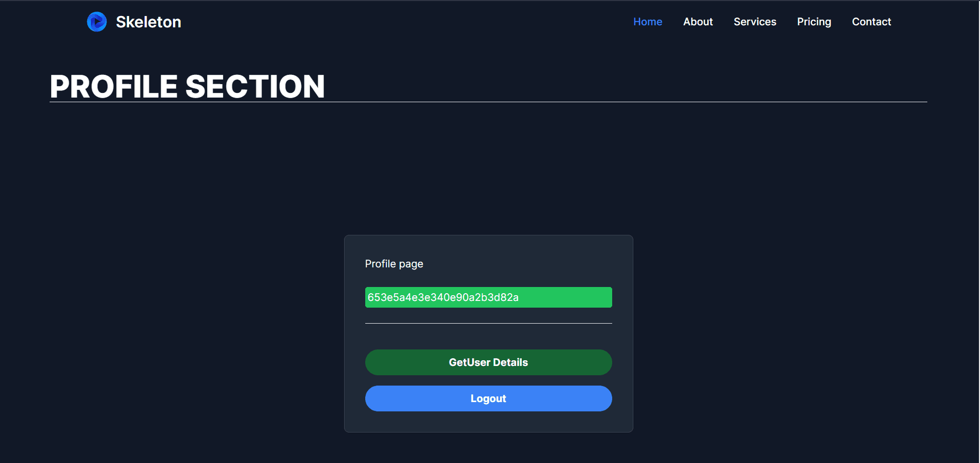Navigate to Services in the header

pyautogui.click(x=755, y=22)
